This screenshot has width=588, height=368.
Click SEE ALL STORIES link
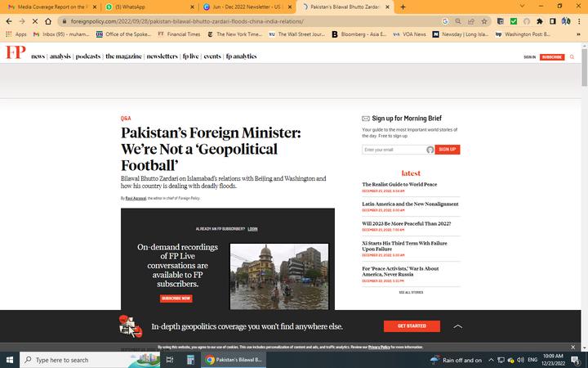point(411,293)
